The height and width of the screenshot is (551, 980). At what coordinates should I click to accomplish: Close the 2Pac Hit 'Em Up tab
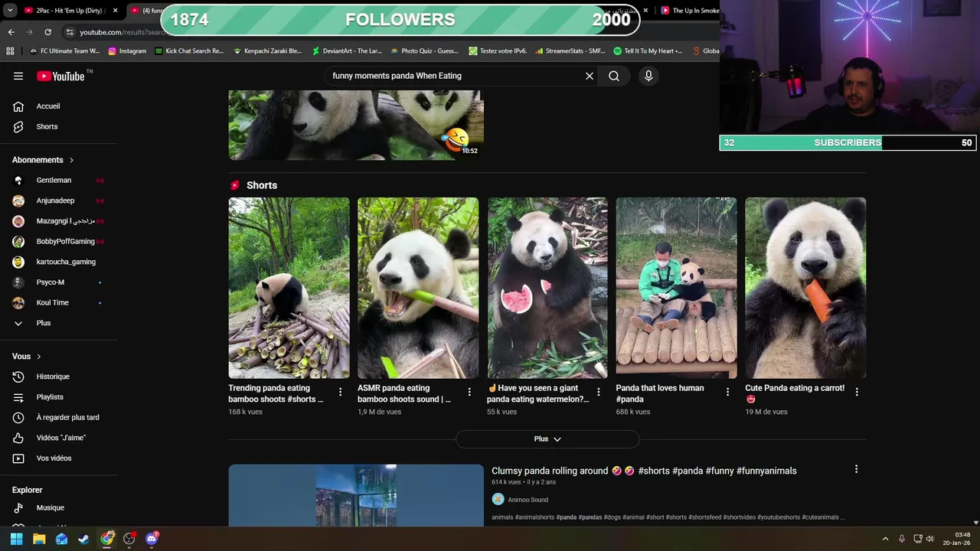coord(116,11)
